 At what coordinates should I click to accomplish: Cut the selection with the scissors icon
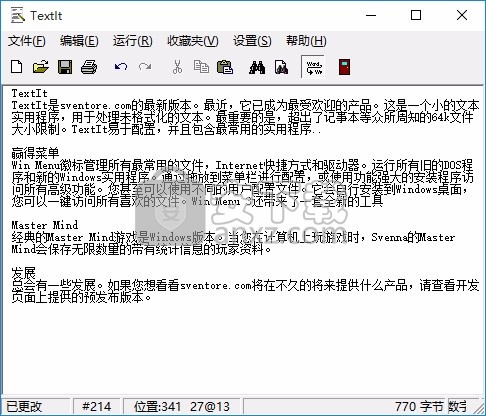coord(177,67)
